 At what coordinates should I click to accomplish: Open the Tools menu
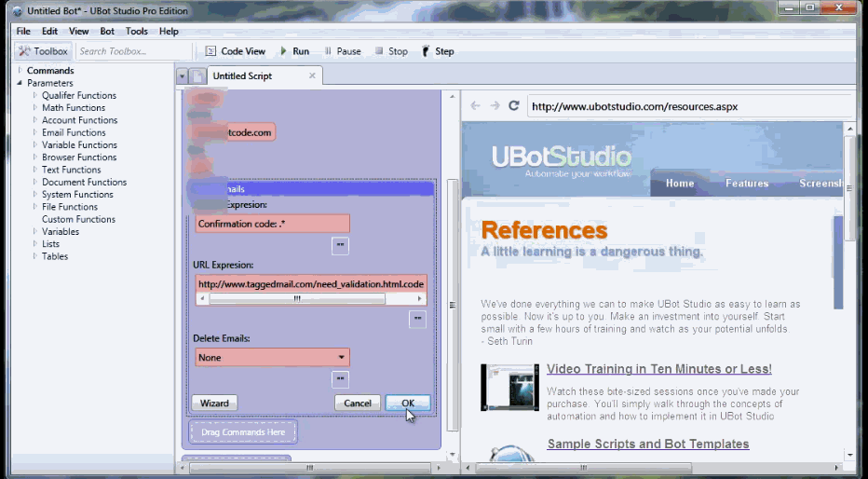click(x=136, y=31)
